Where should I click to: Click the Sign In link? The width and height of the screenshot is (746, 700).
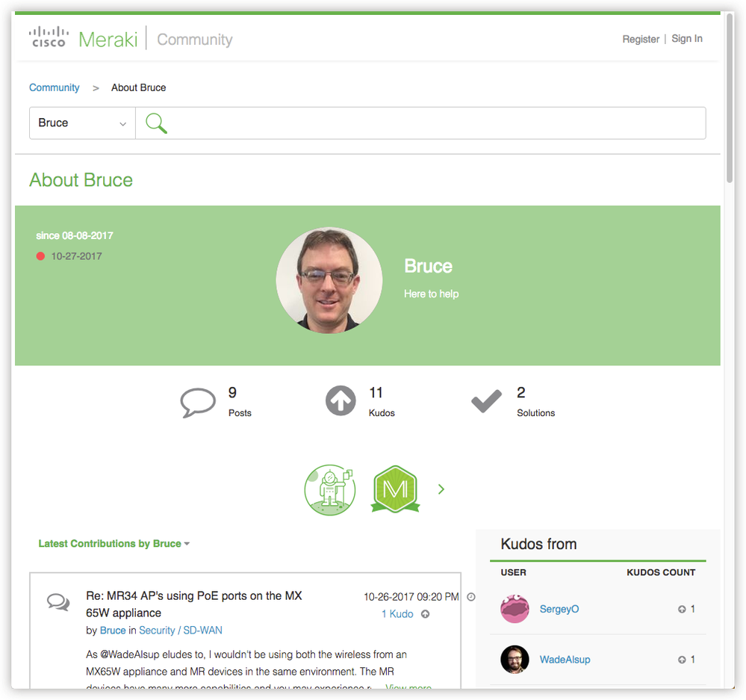pos(686,39)
